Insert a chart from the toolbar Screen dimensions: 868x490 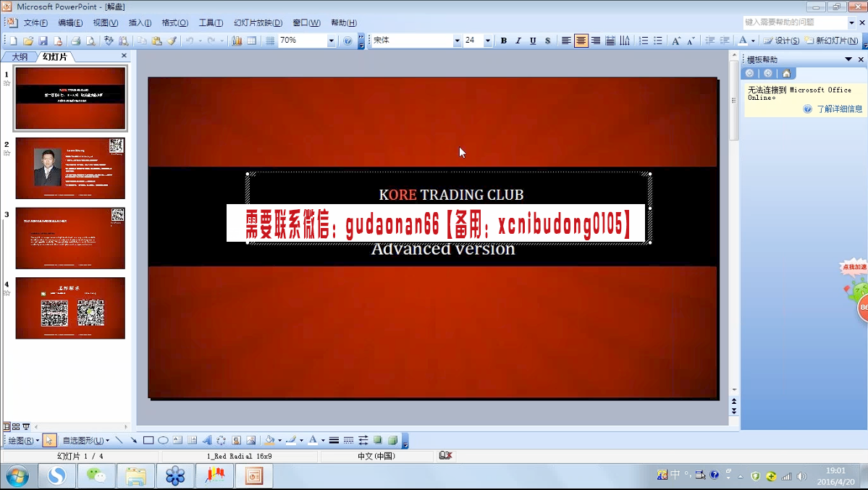pyautogui.click(x=237, y=41)
